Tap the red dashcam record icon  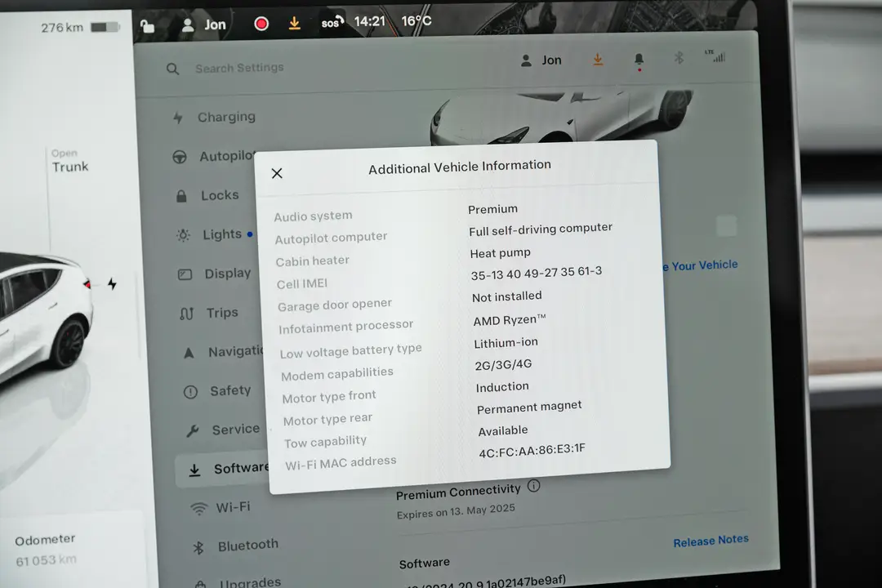click(x=261, y=24)
